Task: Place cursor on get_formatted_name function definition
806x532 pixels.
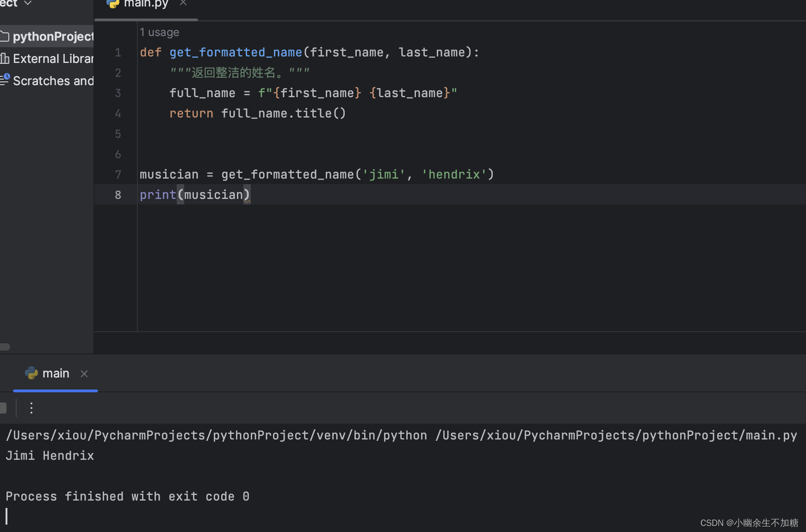Action: 236,52
